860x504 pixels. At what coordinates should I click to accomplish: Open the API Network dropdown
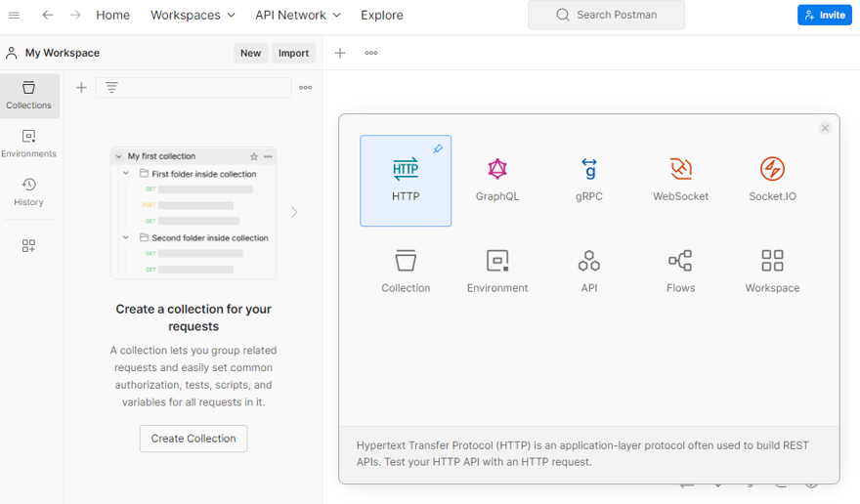(297, 15)
